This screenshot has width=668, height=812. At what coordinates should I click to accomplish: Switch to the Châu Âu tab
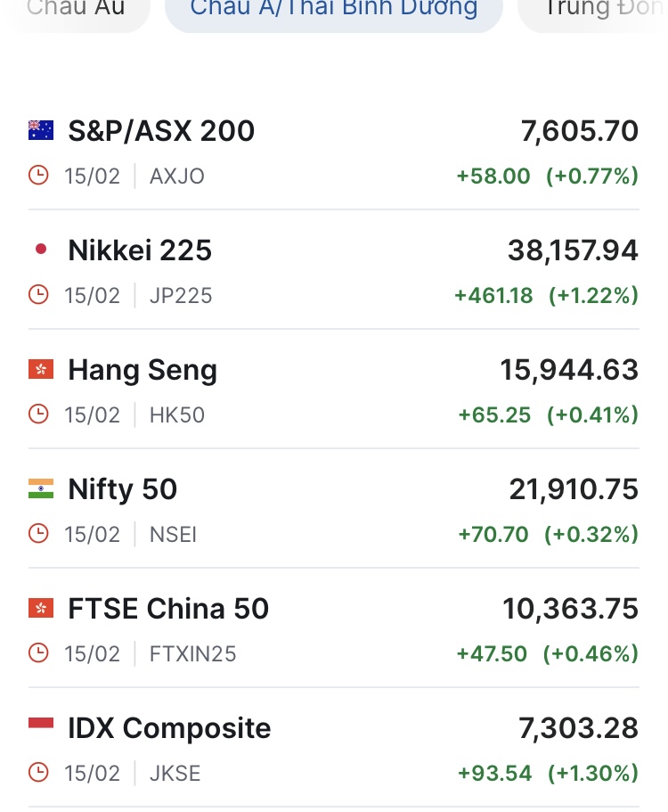[x=76, y=11]
